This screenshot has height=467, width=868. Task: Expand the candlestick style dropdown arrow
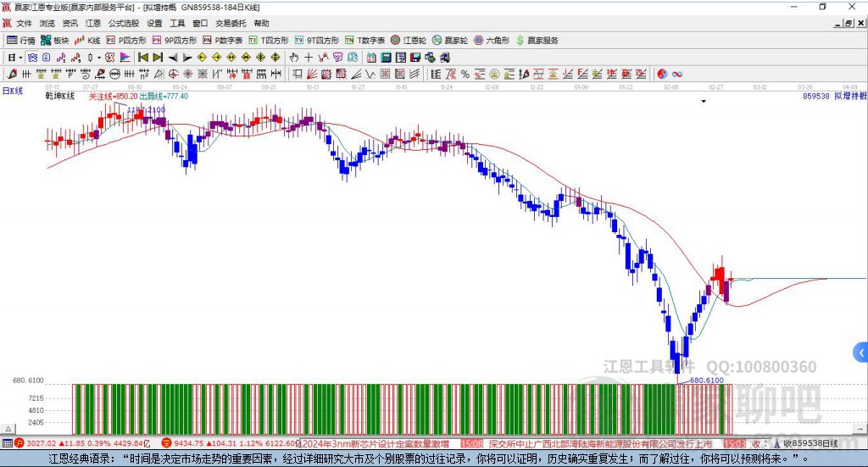(x=99, y=58)
